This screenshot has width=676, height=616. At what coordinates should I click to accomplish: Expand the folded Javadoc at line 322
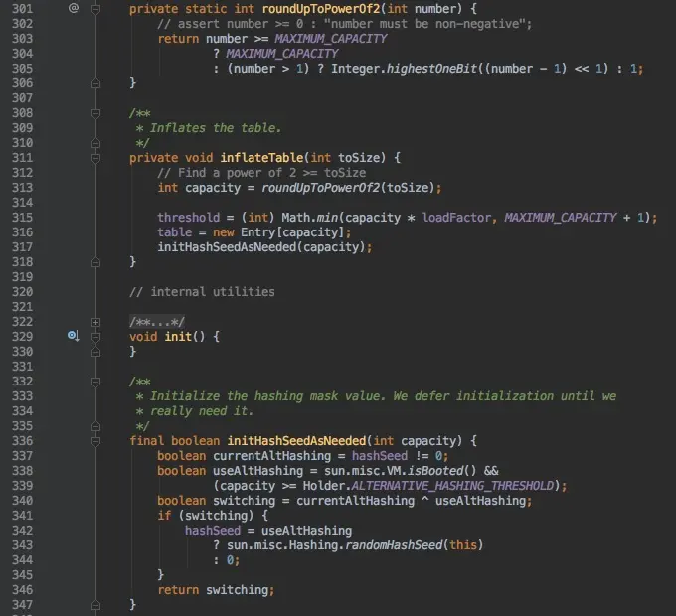click(96, 322)
